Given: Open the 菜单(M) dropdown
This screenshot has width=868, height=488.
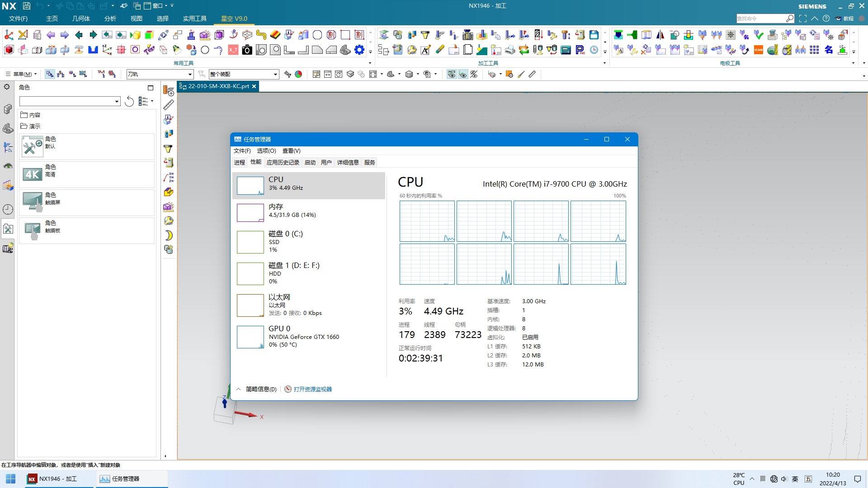Looking at the screenshot, I should [x=21, y=74].
